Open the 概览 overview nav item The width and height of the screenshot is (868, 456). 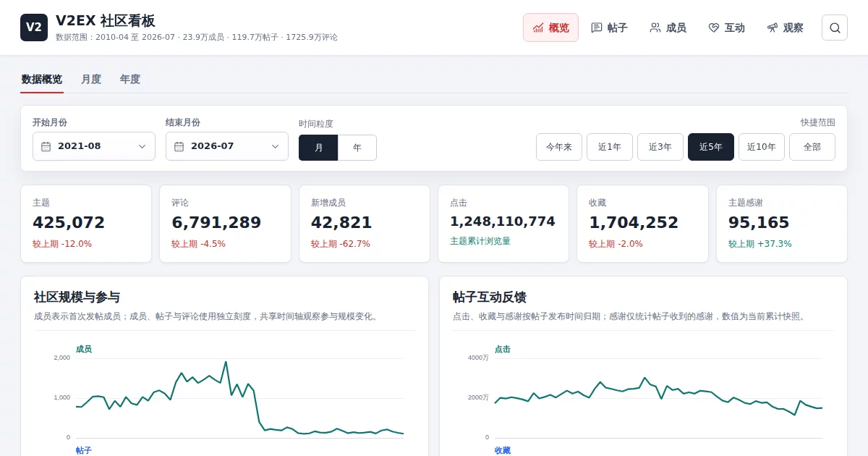click(x=550, y=28)
